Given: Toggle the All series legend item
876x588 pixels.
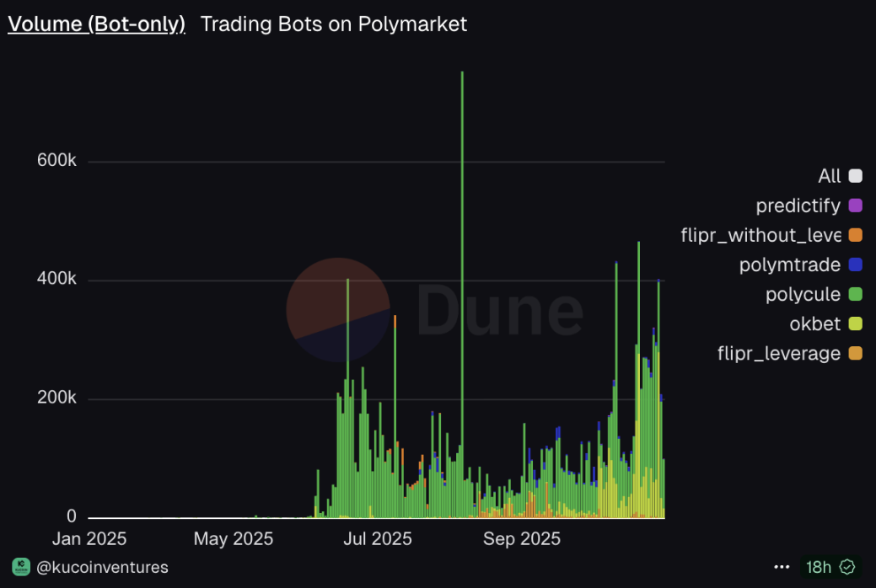Looking at the screenshot, I should 829,176.
